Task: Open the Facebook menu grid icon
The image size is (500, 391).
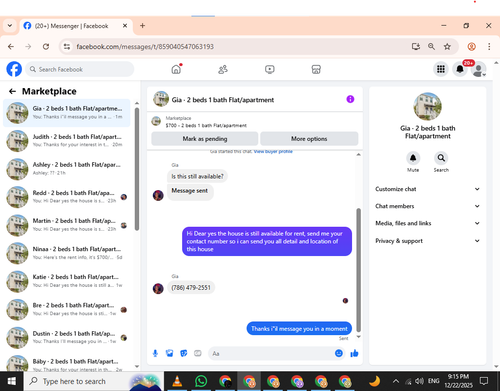Action: click(441, 69)
